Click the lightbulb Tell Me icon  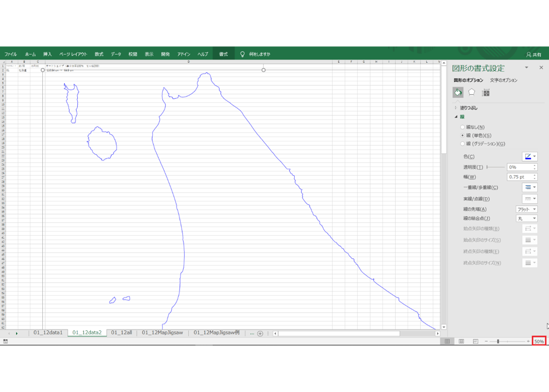click(242, 54)
